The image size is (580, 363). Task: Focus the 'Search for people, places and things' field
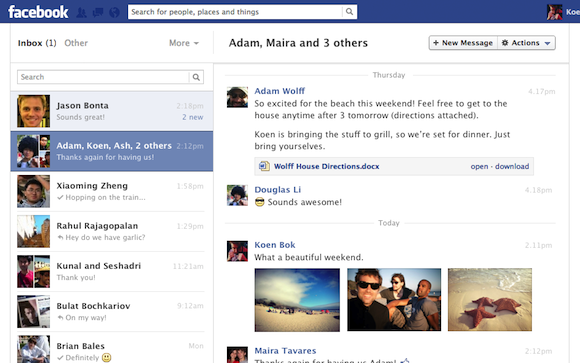(x=235, y=12)
